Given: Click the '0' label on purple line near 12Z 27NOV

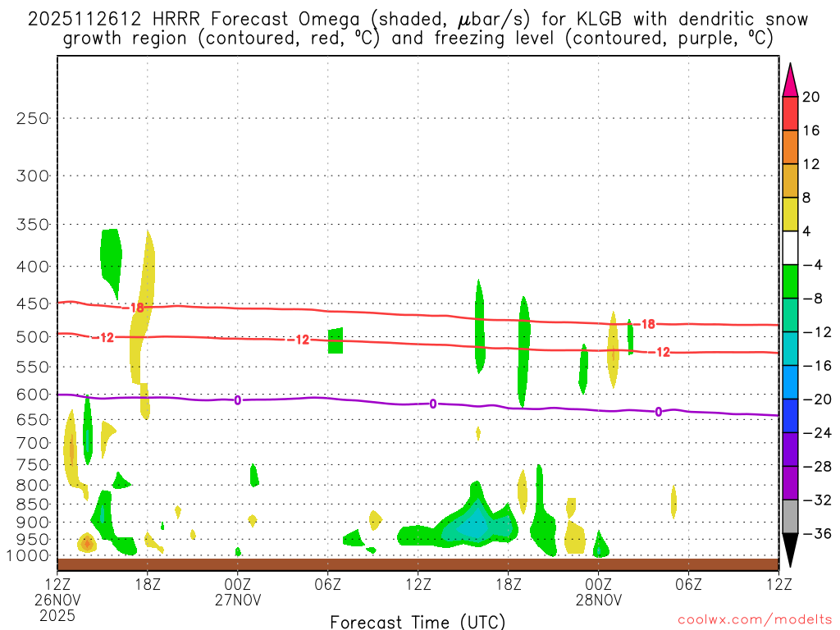Looking at the screenshot, I should coord(433,404).
